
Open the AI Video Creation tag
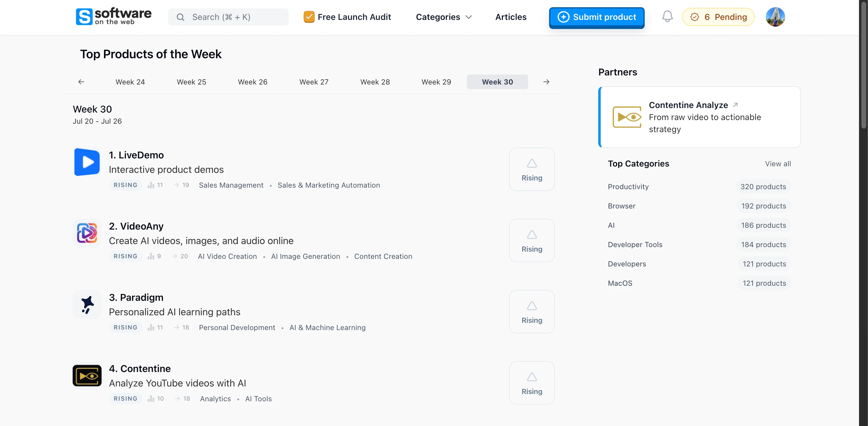tap(227, 256)
